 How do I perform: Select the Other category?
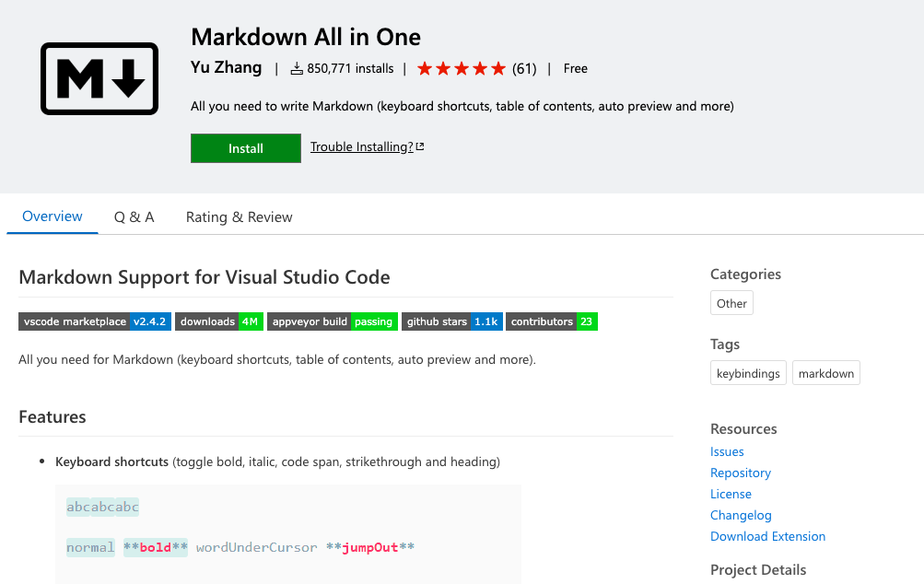coord(731,303)
